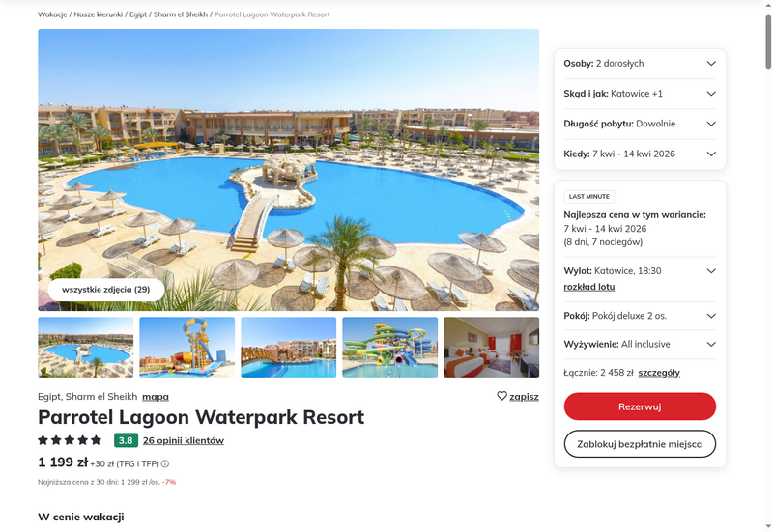This screenshot has height=532, width=773.
Task: Click the five-star hotel rating icons
Action: click(x=70, y=440)
